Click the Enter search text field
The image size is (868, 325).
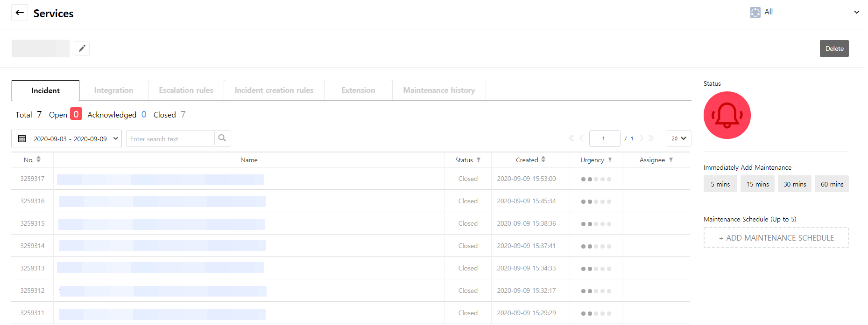[x=170, y=139]
